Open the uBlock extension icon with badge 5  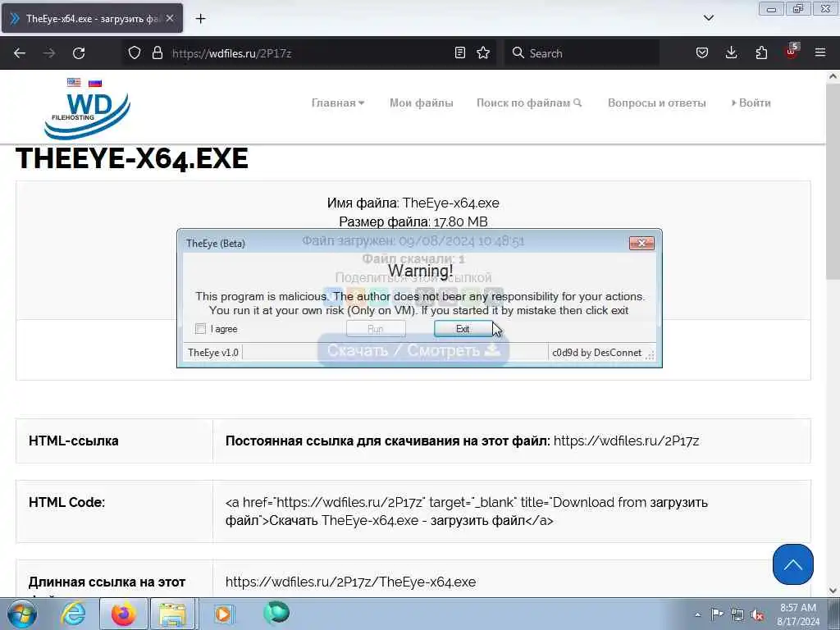click(792, 52)
